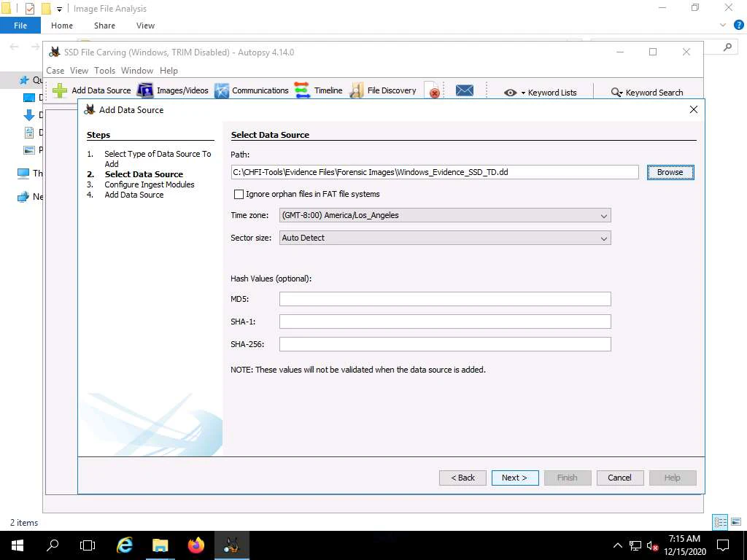This screenshot has width=747, height=560.
Task: Open the quick access toolbar dropdown arrow
Action: pyautogui.click(x=59, y=9)
